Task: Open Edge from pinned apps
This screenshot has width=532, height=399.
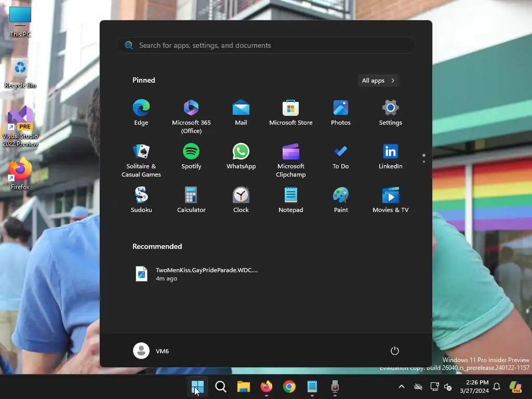Action: click(141, 113)
